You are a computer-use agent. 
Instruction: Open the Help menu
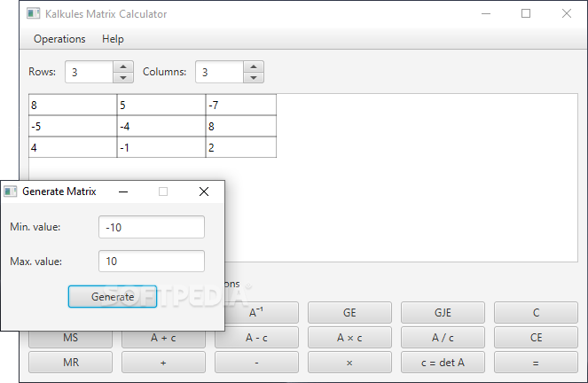click(x=113, y=39)
